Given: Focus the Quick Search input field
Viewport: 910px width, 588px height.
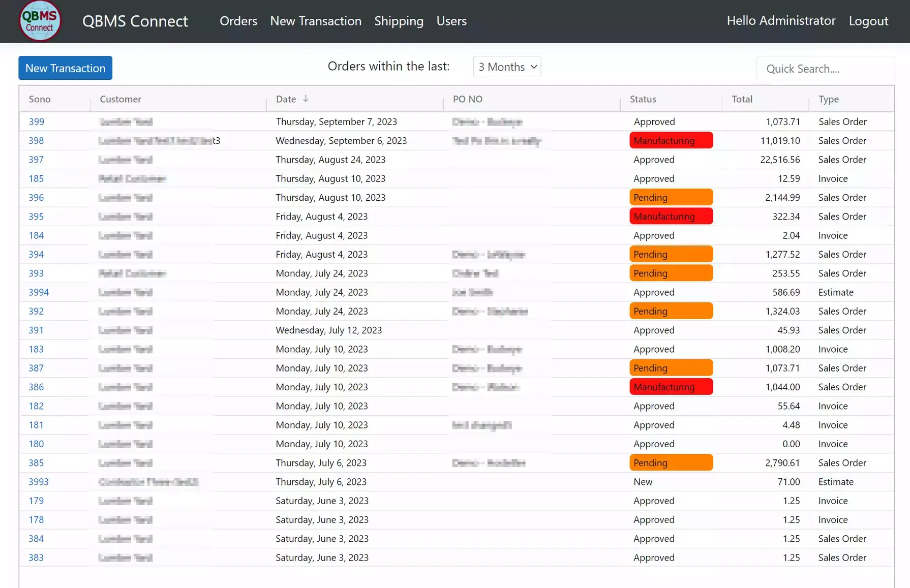Looking at the screenshot, I should click(x=825, y=69).
